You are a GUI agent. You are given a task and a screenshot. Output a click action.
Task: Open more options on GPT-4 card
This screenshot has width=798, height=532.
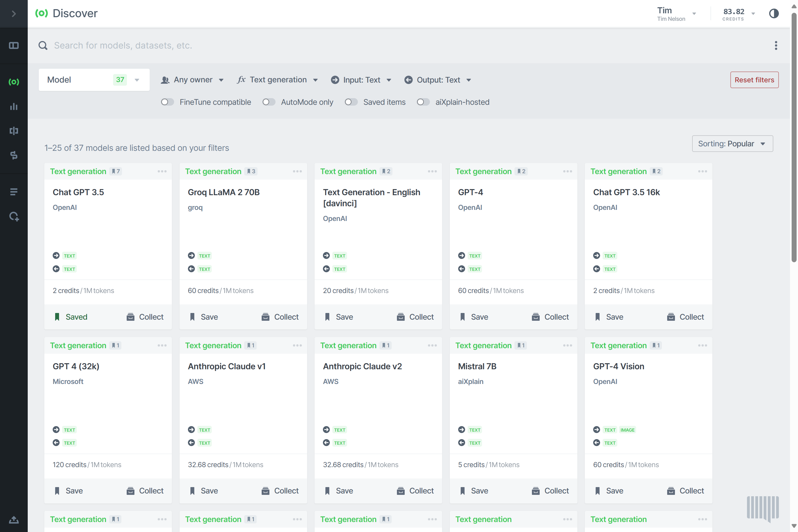(x=567, y=171)
